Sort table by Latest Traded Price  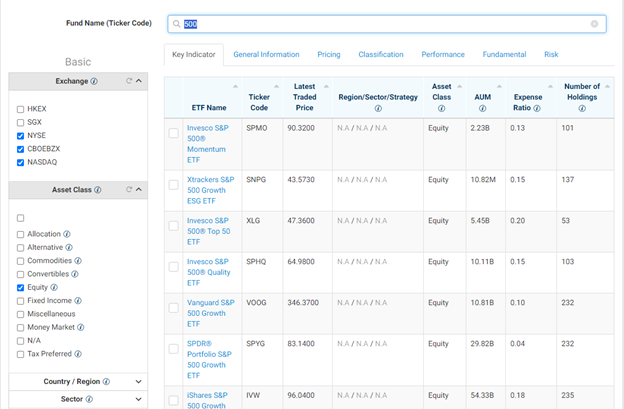click(x=305, y=99)
